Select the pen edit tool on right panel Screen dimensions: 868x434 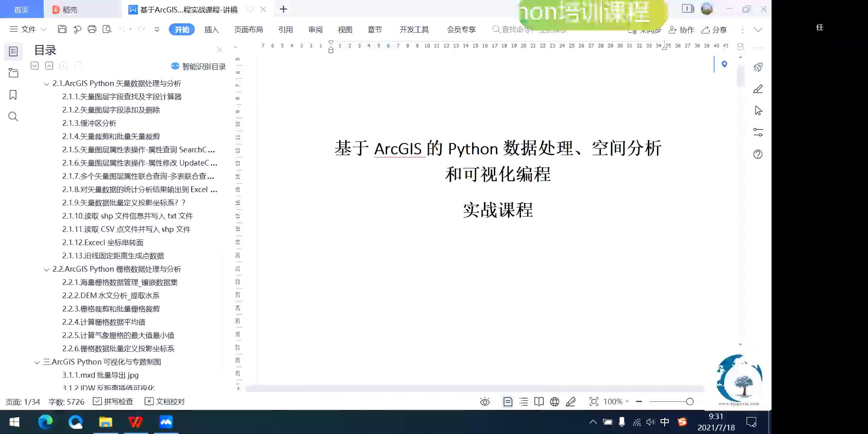point(758,89)
